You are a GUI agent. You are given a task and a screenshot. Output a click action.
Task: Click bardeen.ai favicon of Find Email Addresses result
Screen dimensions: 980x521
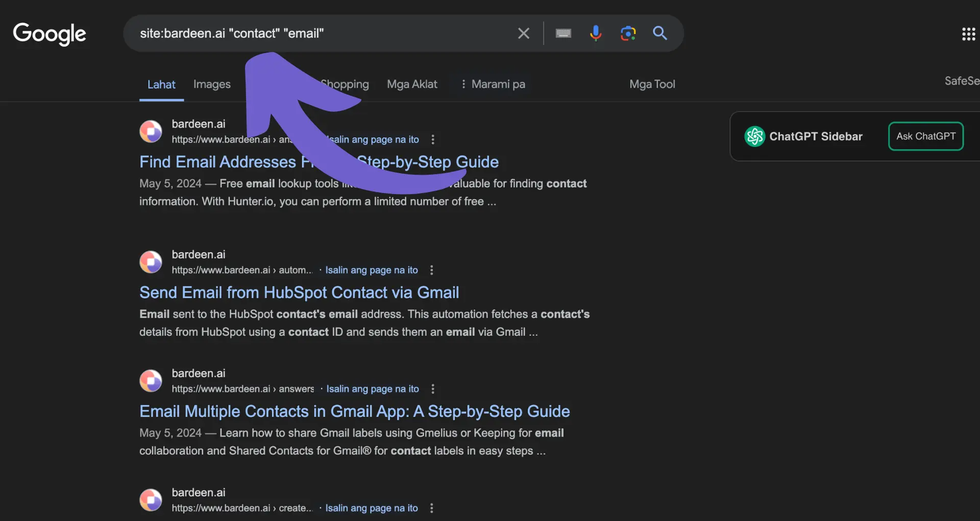tap(151, 131)
